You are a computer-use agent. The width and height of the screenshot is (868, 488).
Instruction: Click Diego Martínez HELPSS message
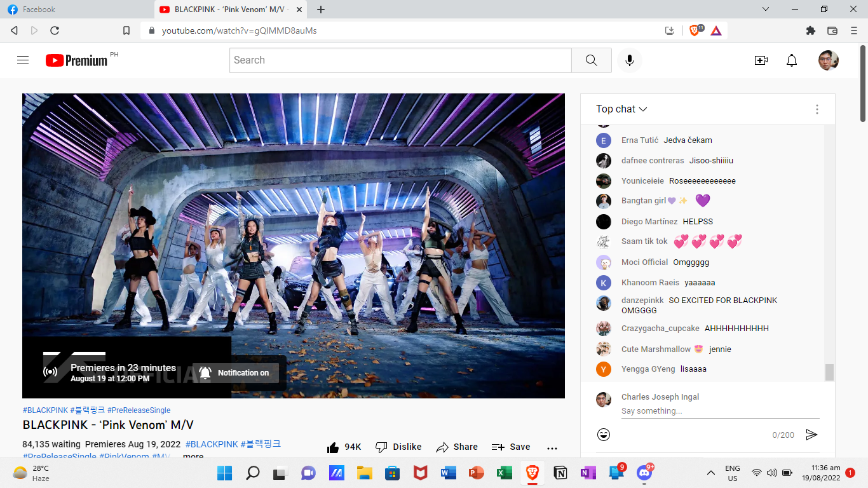tap(698, 222)
